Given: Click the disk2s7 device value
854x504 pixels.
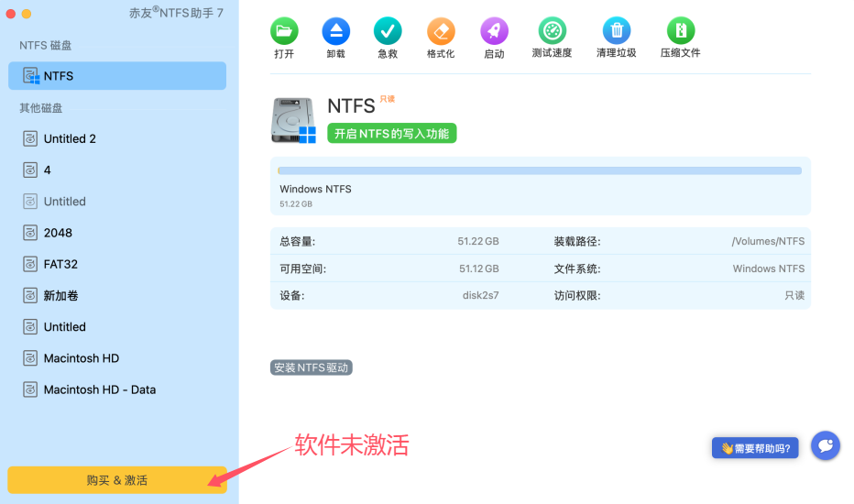Looking at the screenshot, I should 480,295.
